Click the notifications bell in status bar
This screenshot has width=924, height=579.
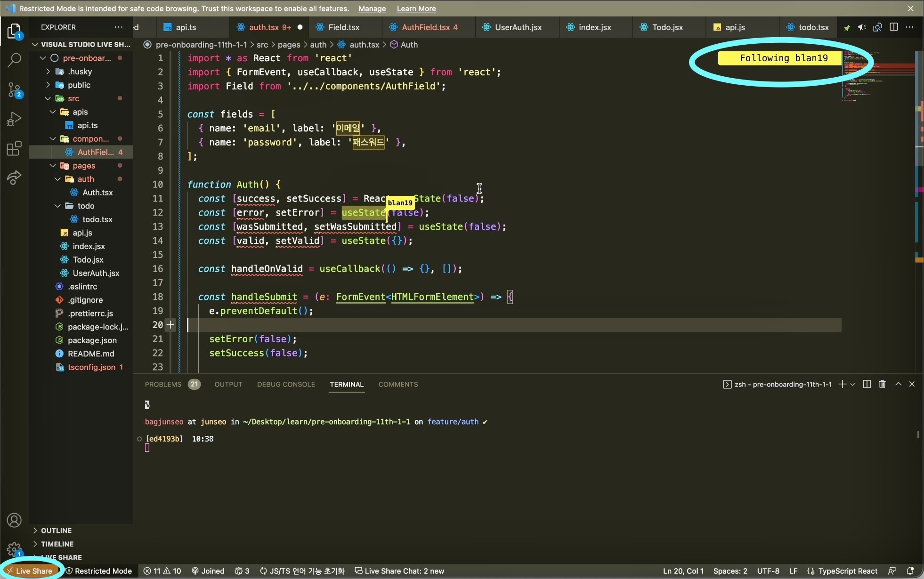coord(910,571)
